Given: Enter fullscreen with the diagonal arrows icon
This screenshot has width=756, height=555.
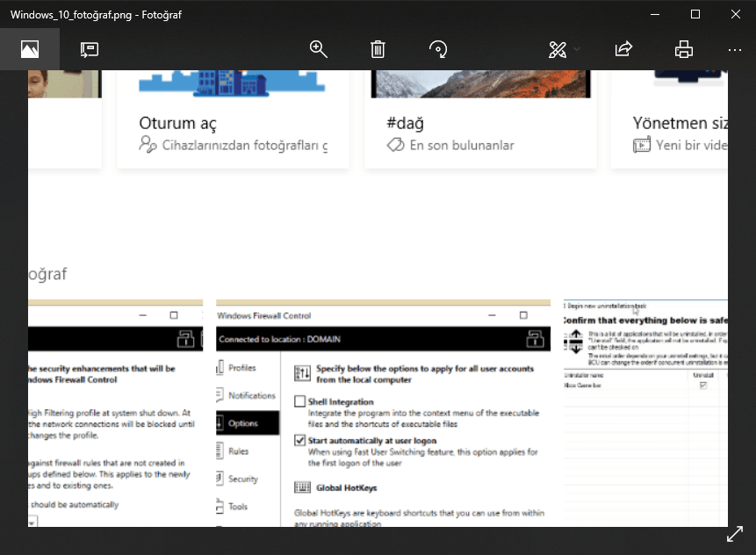Looking at the screenshot, I should point(735,534).
